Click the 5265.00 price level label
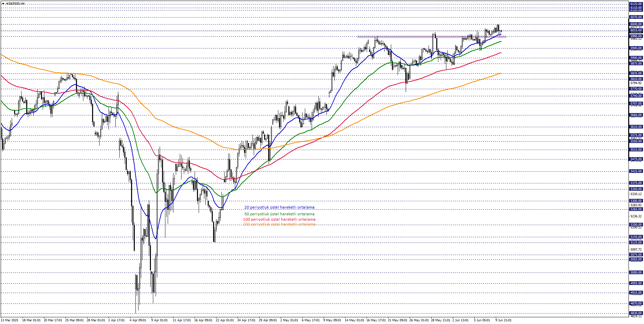Viewport: 644px width, 324px height. click(636, 209)
